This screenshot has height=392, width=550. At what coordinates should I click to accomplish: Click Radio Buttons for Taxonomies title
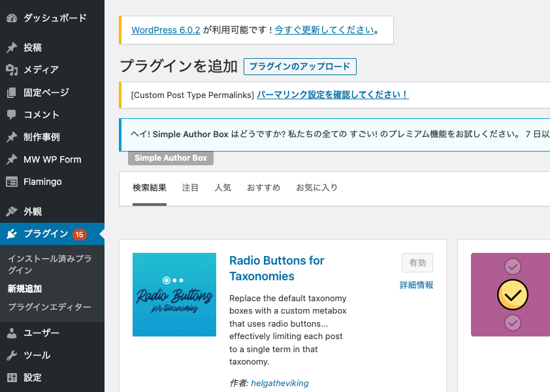tap(277, 269)
